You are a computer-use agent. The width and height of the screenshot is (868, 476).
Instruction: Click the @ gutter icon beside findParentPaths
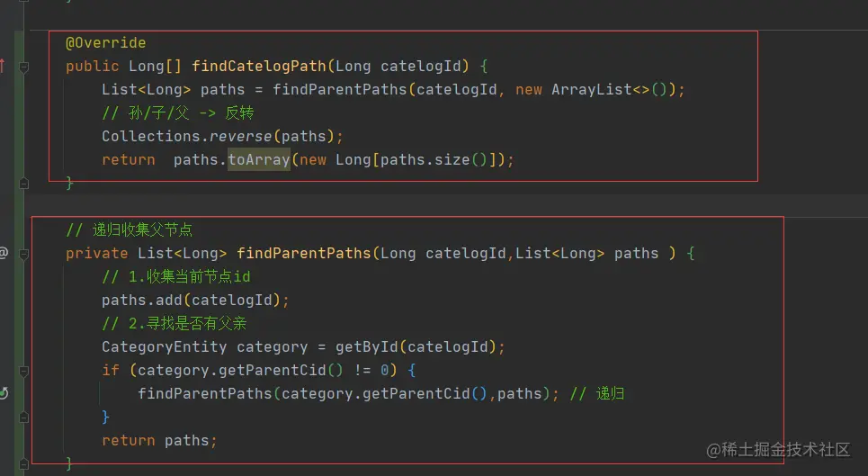pos(4,253)
